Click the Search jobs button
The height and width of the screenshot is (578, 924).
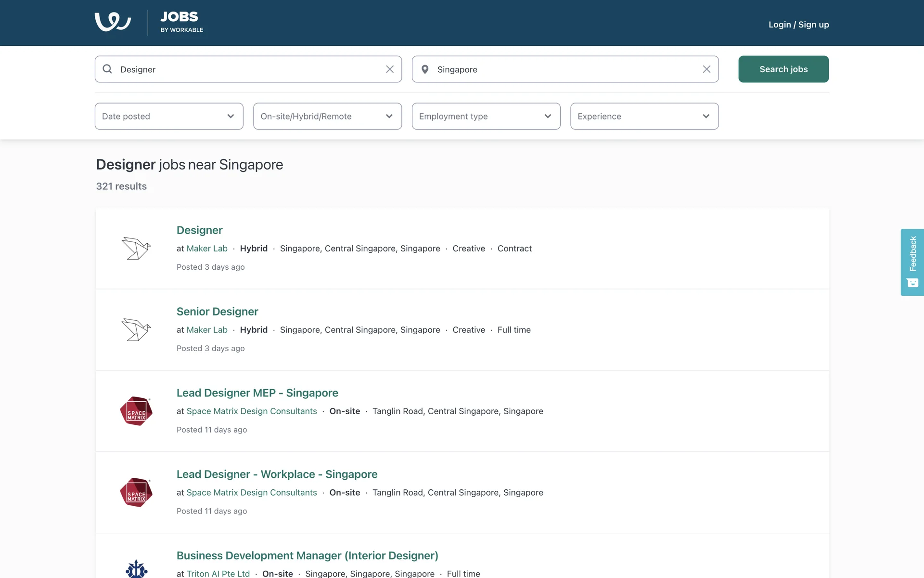783,69
